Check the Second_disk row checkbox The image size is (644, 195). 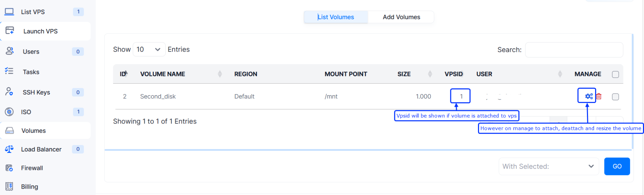[615, 97]
